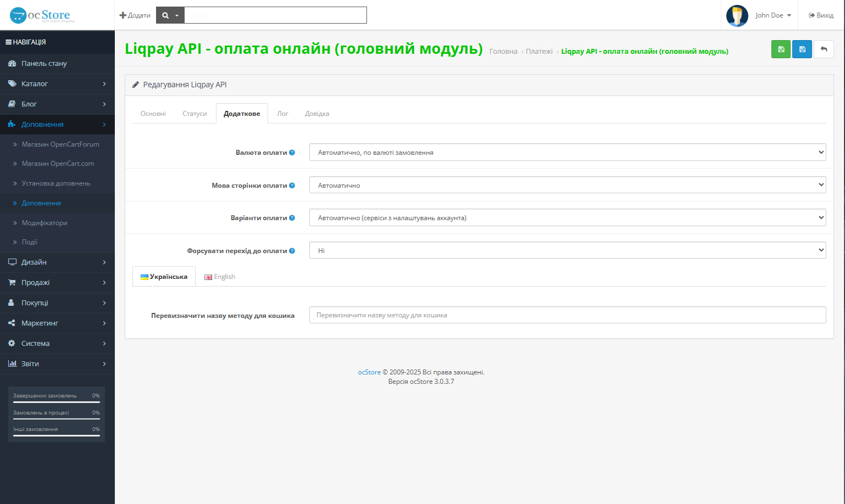
Task: Select the Українська language tab
Action: pos(164,277)
